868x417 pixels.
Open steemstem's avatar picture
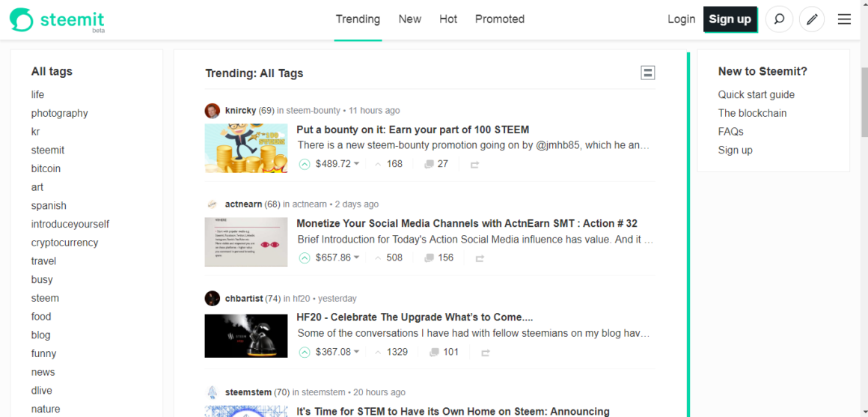point(212,392)
